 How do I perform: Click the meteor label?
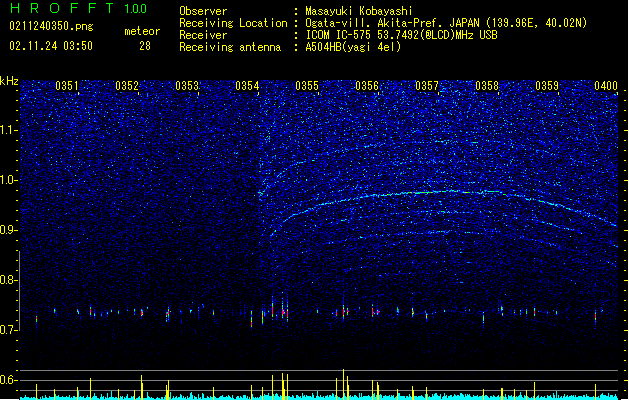[142, 31]
